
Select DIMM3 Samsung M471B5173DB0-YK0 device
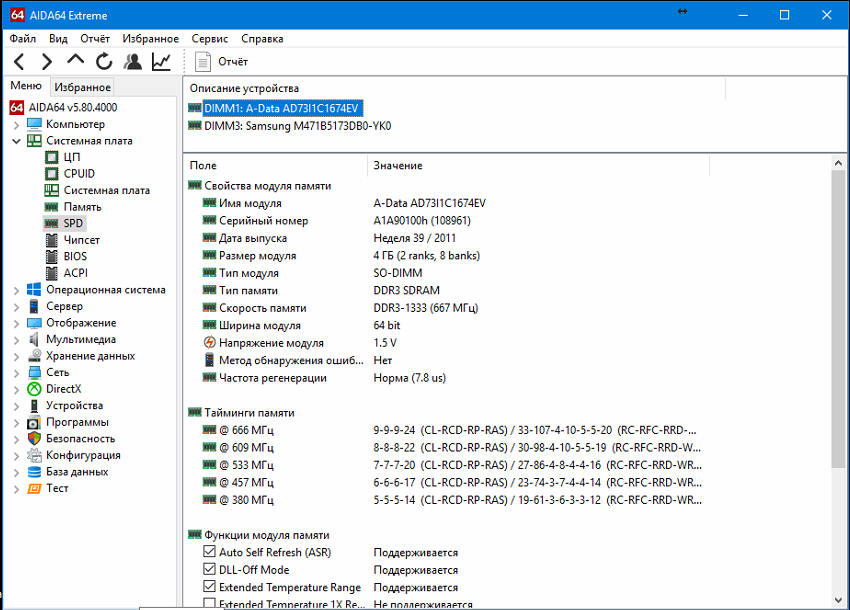click(x=297, y=126)
